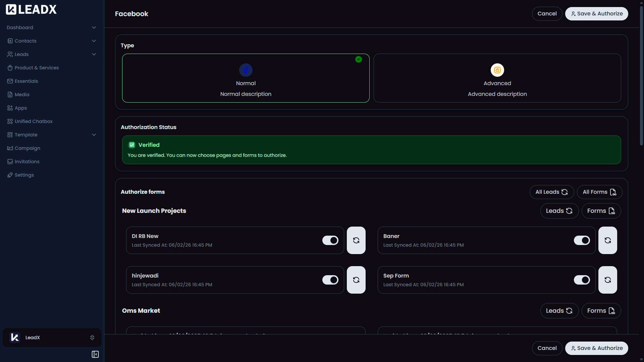Expand the Template section

(x=94, y=134)
